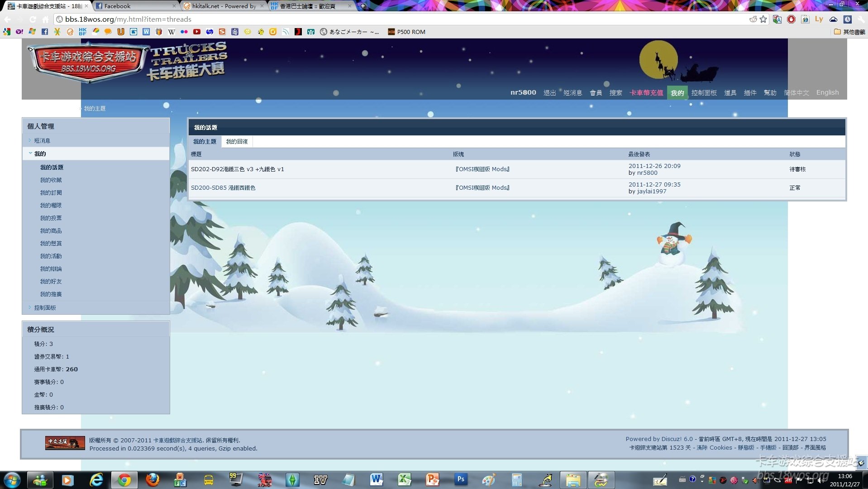The image size is (868, 489).
Task: Switch site language to English
Action: (827, 92)
